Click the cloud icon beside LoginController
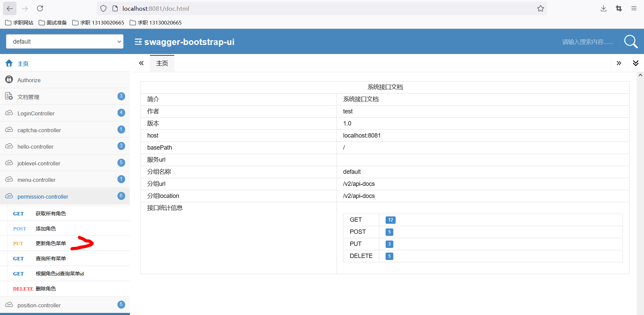The image size is (644, 315). tap(9, 113)
